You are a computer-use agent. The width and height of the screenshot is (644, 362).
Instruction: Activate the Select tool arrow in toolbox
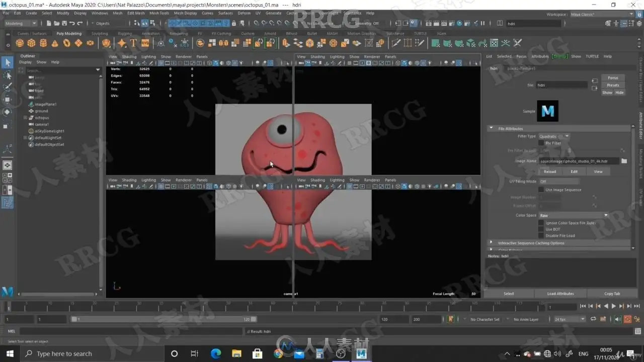point(8,62)
